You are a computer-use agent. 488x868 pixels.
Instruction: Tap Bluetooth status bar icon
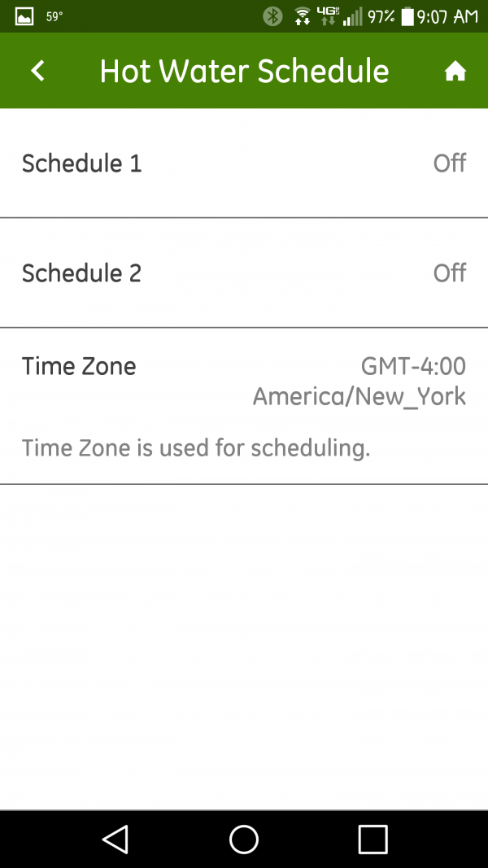click(272, 16)
